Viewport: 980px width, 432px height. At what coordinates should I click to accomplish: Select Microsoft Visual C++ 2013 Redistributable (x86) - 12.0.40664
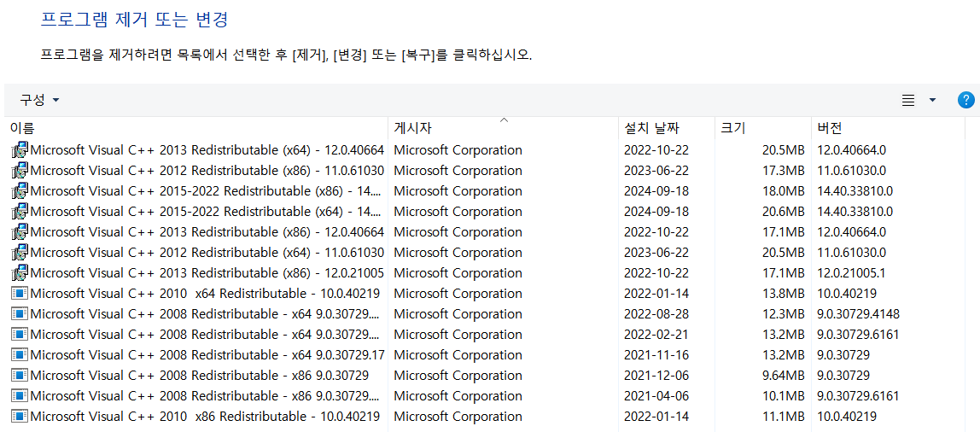207,232
